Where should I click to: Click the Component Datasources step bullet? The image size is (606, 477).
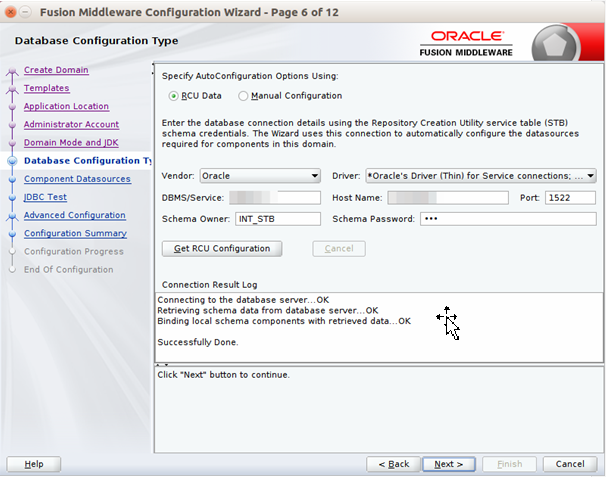tap(12, 179)
